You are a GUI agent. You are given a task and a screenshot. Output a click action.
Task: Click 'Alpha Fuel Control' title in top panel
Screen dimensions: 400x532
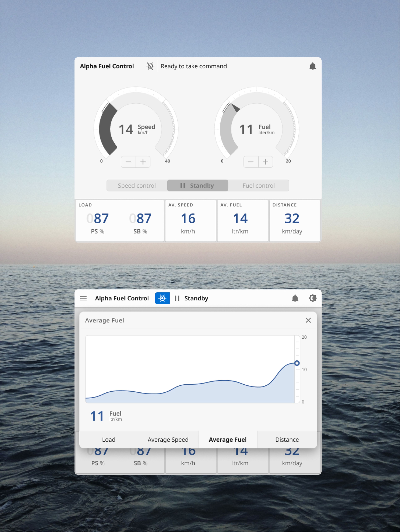(x=107, y=66)
